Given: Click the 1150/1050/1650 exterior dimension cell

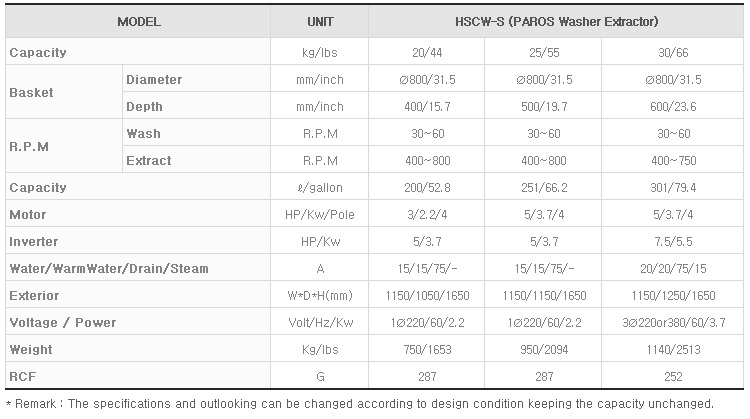Looking at the screenshot, I should tap(427, 296).
